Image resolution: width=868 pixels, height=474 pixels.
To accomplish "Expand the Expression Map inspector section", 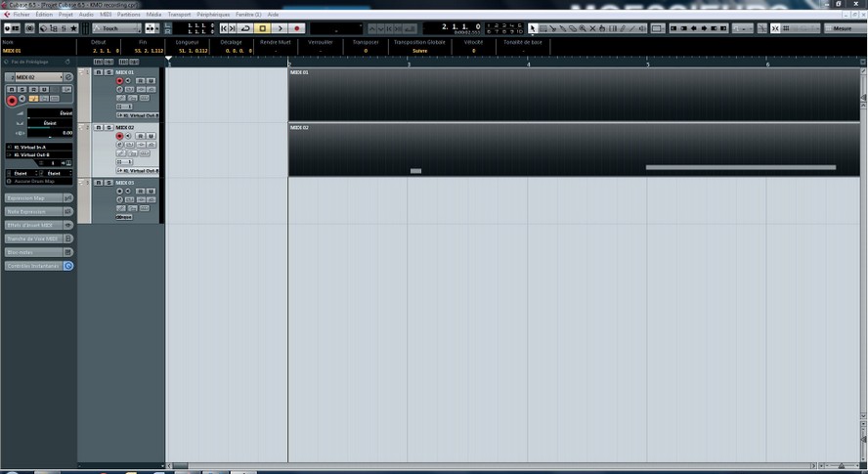I will tap(34, 197).
